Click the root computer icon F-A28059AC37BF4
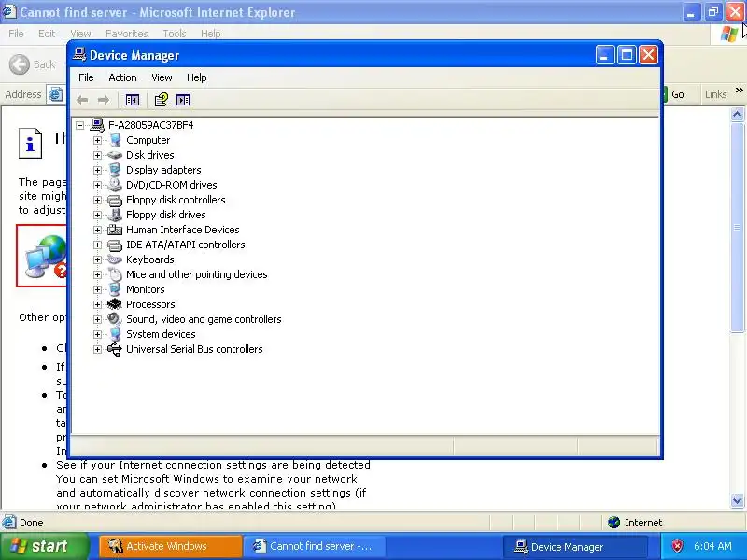Viewport: 747px width, 560px height. tap(97, 125)
